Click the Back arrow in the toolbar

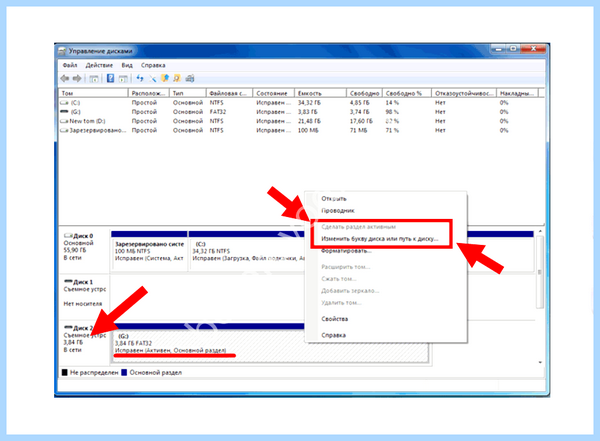(x=65, y=78)
